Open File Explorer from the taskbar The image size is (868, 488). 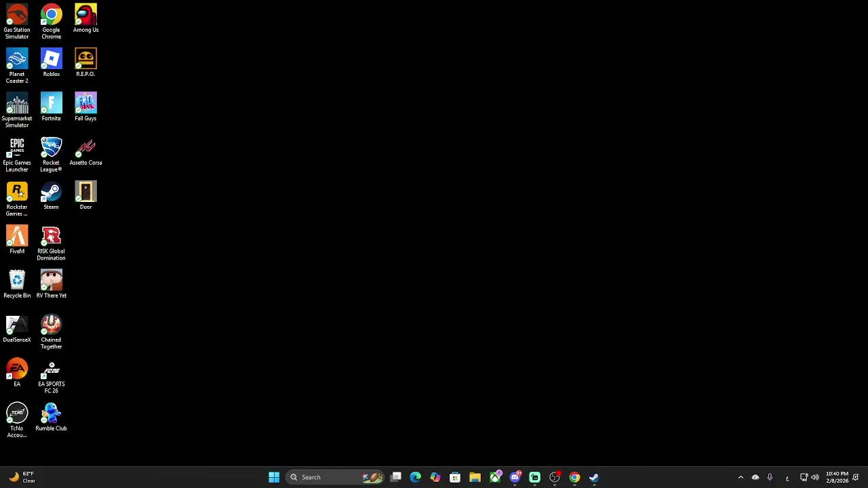point(475,477)
